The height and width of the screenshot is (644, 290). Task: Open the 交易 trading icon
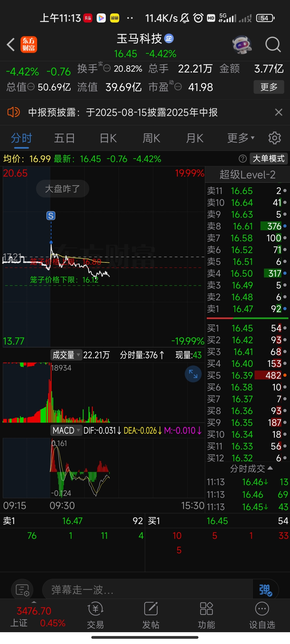(x=95, y=615)
